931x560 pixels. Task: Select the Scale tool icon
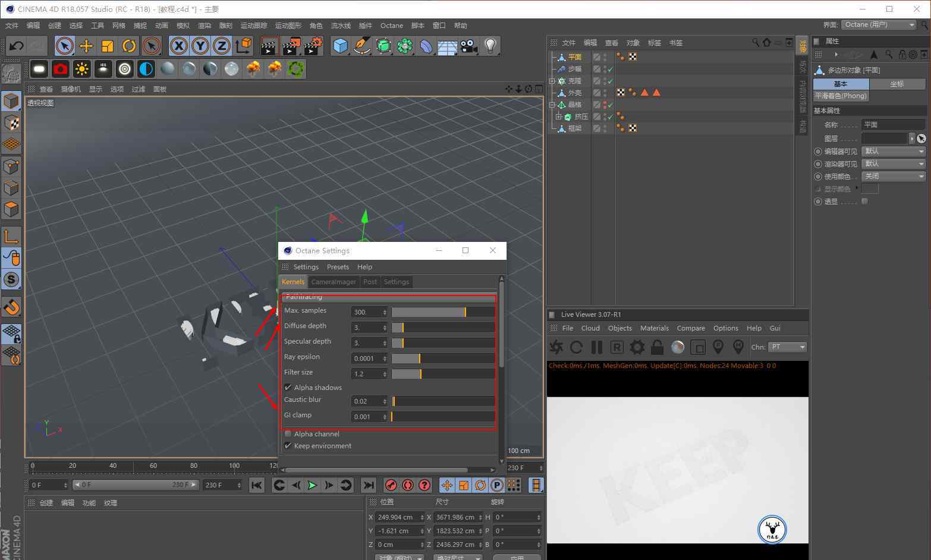coord(108,46)
